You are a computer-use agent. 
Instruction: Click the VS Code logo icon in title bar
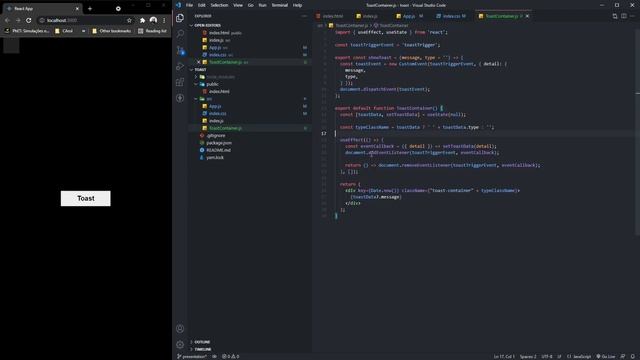(x=178, y=5)
